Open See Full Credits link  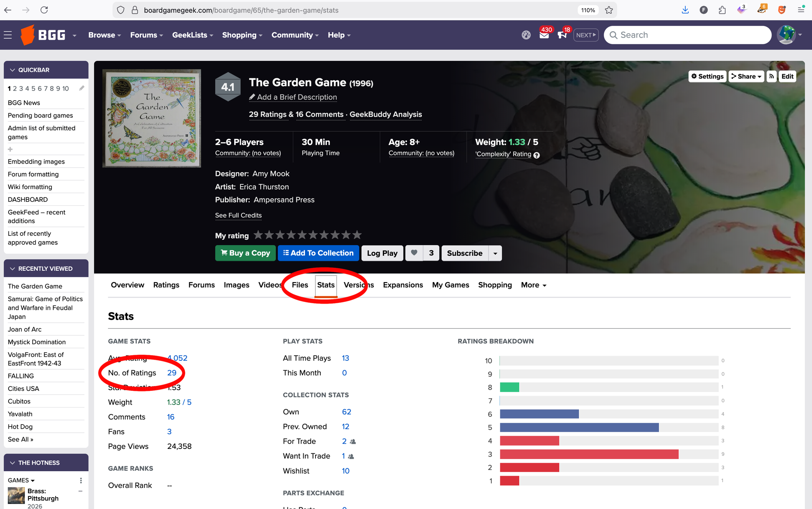pos(238,215)
